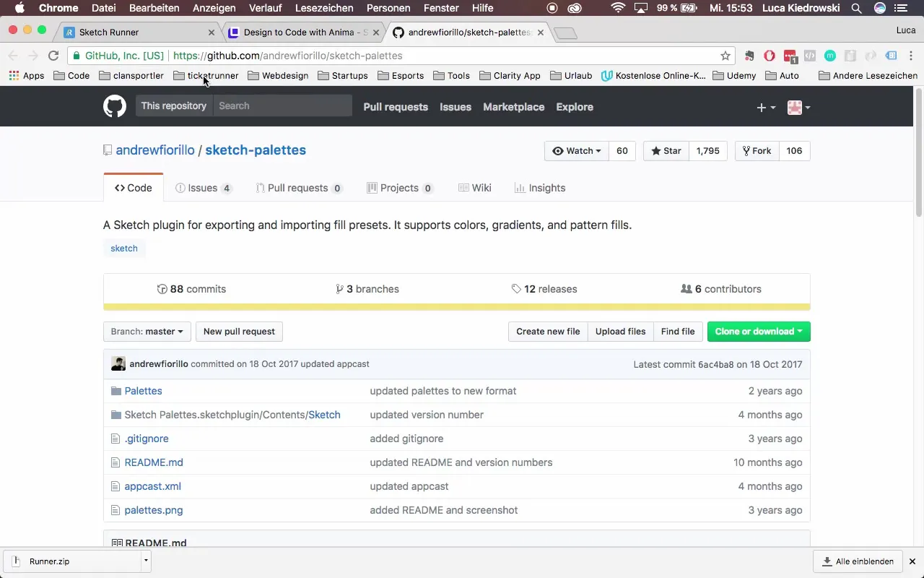Open the Andere Lesezeichen bookmarks folder
Screen dimensions: 924x578
[868, 75]
